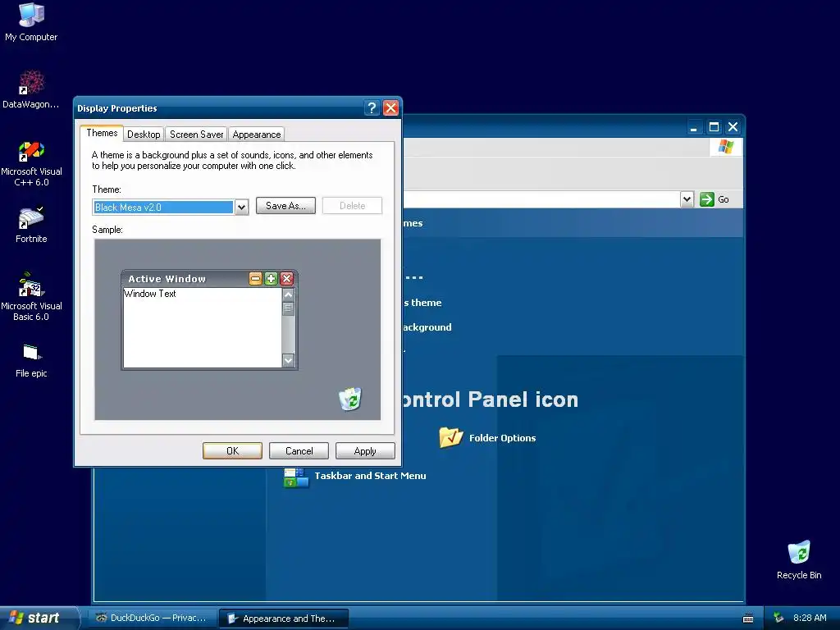The height and width of the screenshot is (630, 840).
Task: Click the sample window's orange minimize button
Action: [256, 279]
